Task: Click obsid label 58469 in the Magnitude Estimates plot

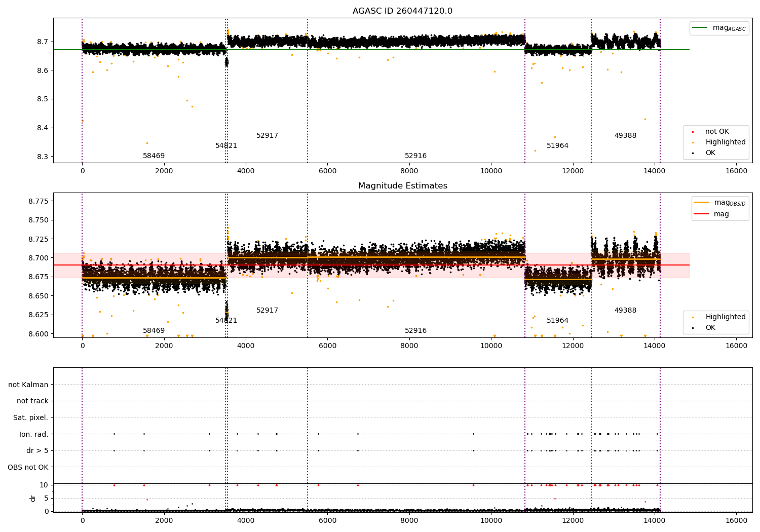Action: [x=154, y=331]
